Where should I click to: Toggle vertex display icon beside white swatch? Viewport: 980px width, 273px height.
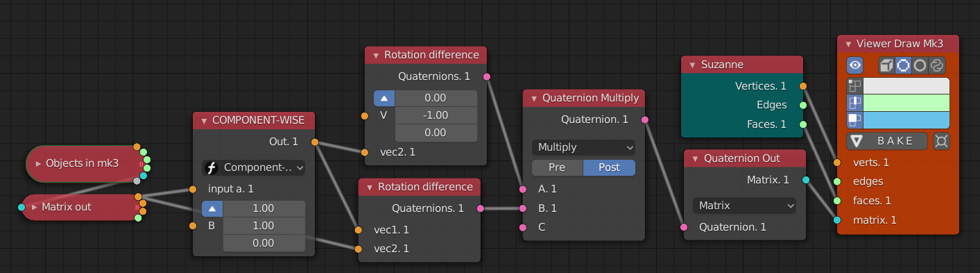pos(855,86)
